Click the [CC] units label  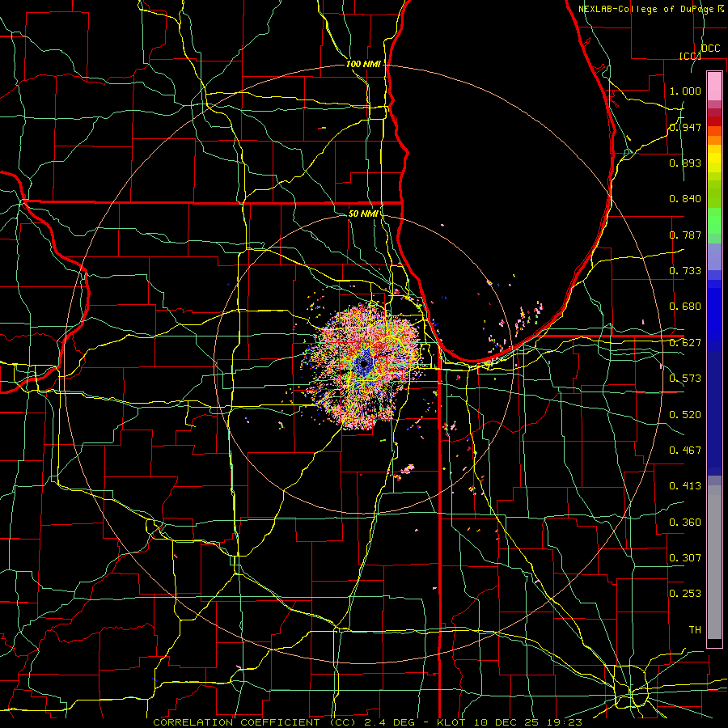pos(691,56)
